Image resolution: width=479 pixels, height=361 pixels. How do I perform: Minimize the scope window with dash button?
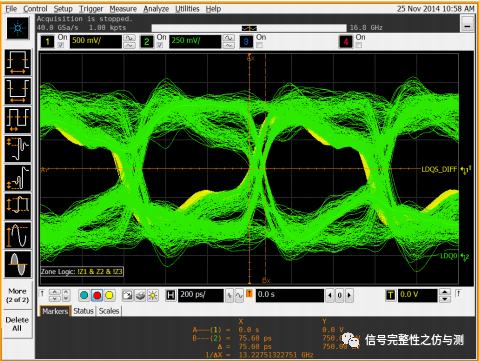[x=467, y=24]
